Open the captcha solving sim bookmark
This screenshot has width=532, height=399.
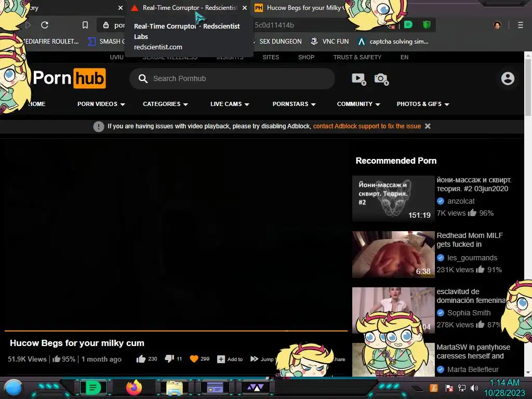(393, 42)
